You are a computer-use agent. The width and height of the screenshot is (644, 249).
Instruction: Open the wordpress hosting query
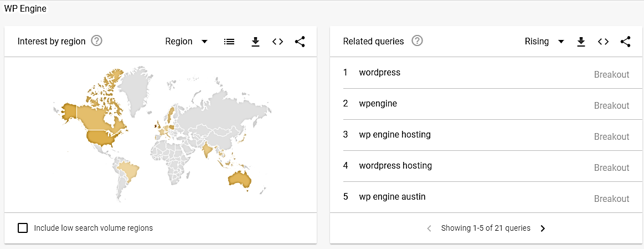(x=395, y=166)
